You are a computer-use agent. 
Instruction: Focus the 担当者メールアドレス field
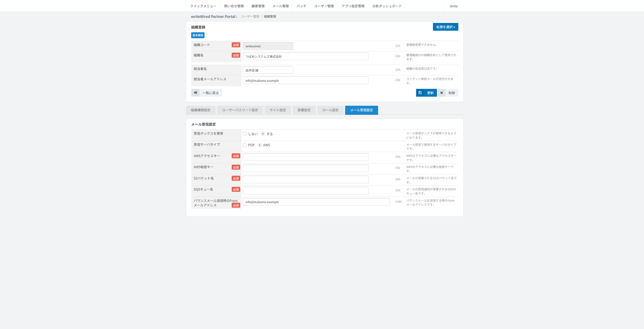pyautogui.click(x=306, y=80)
